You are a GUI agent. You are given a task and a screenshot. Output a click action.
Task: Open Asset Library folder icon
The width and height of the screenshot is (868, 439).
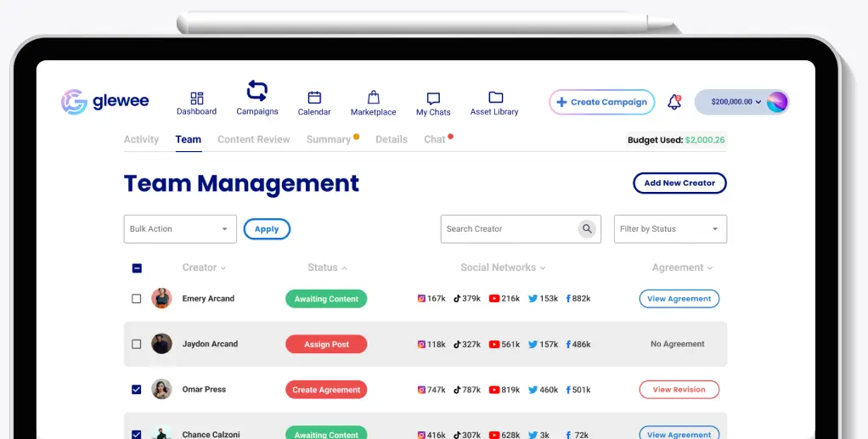tap(495, 98)
